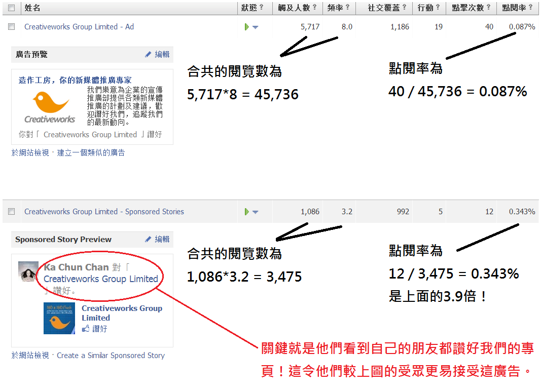This screenshot has width=540, height=392.
Task: Click Ka Chun Chan's profile picture thumbnail
Action: pyautogui.click(x=28, y=271)
